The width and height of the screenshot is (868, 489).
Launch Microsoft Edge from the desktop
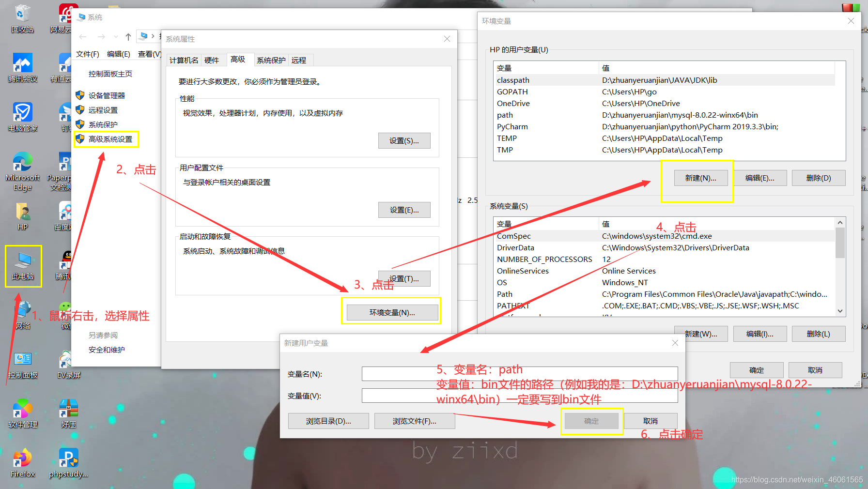coord(22,172)
